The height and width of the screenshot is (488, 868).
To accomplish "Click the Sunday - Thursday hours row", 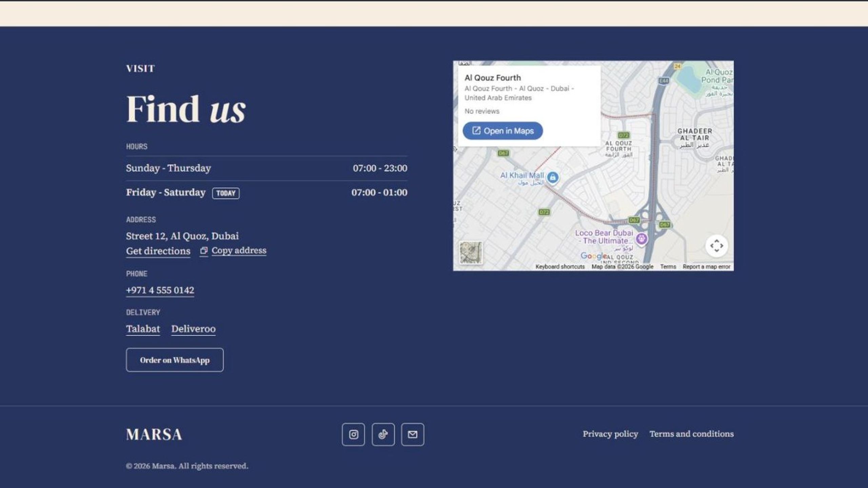I will (x=267, y=168).
